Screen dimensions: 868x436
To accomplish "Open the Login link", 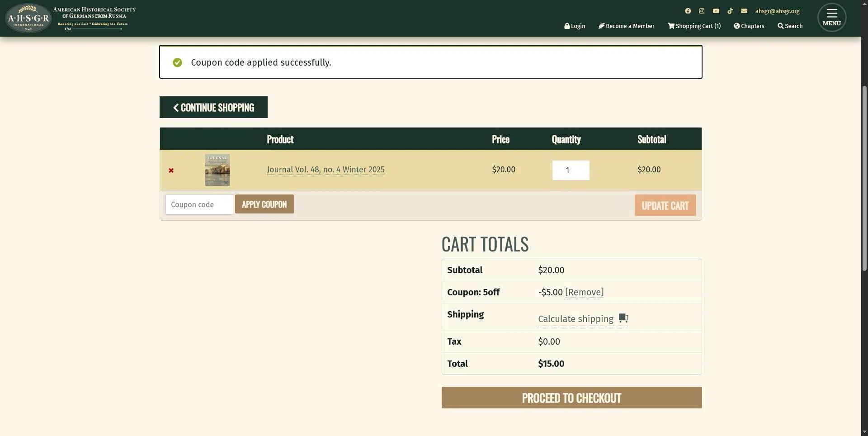I will (575, 26).
